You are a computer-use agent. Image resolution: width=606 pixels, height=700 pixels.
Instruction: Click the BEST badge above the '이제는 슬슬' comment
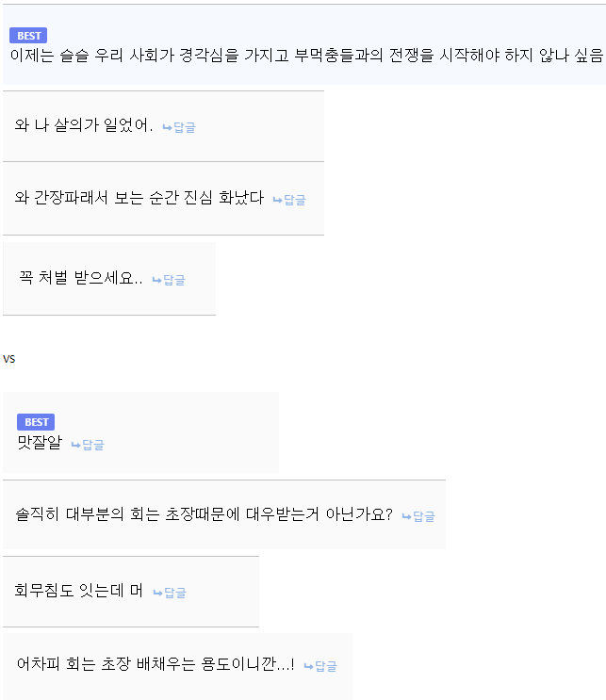pyautogui.click(x=29, y=36)
